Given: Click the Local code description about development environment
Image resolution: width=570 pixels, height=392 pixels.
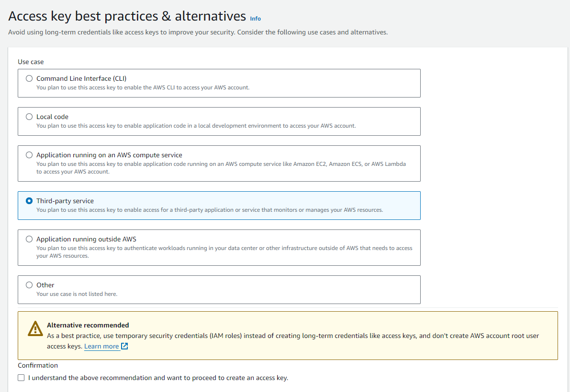Looking at the screenshot, I should pos(196,126).
